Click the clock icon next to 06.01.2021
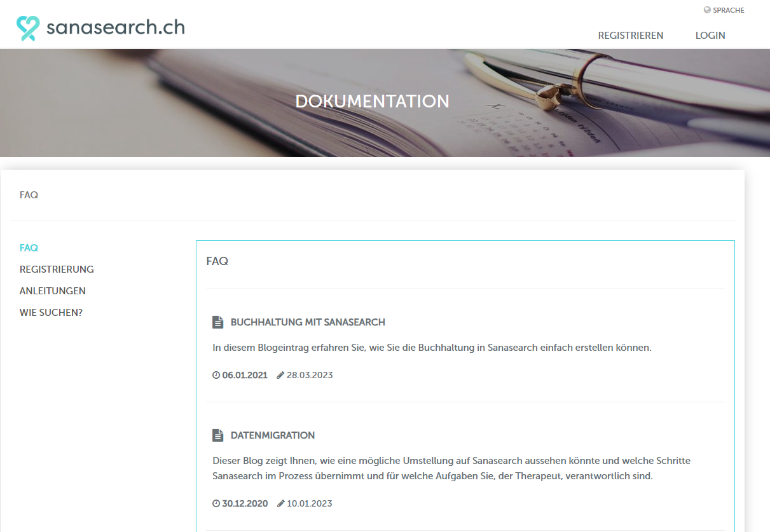The image size is (770, 532). (x=216, y=375)
